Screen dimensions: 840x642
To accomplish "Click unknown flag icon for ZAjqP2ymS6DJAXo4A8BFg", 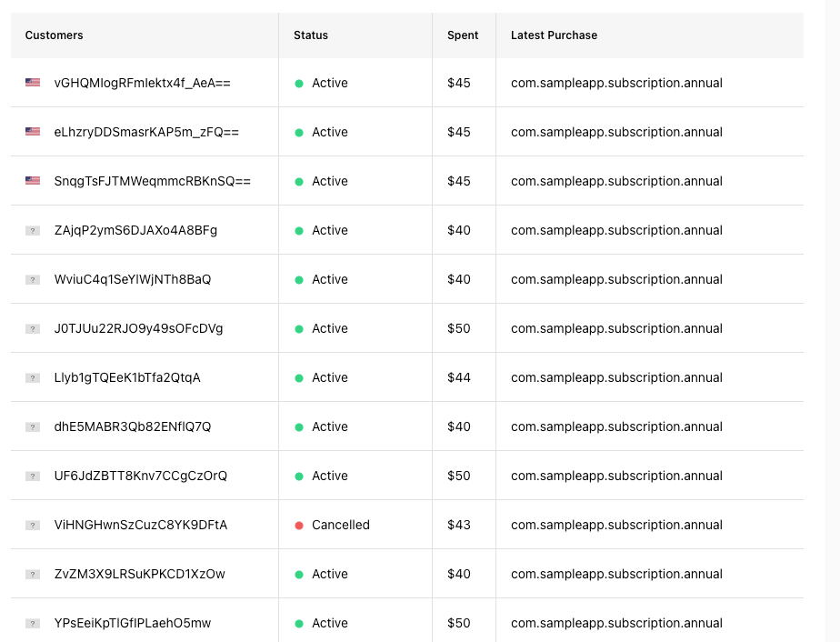I will pyautogui.click(x=33, y=230).
